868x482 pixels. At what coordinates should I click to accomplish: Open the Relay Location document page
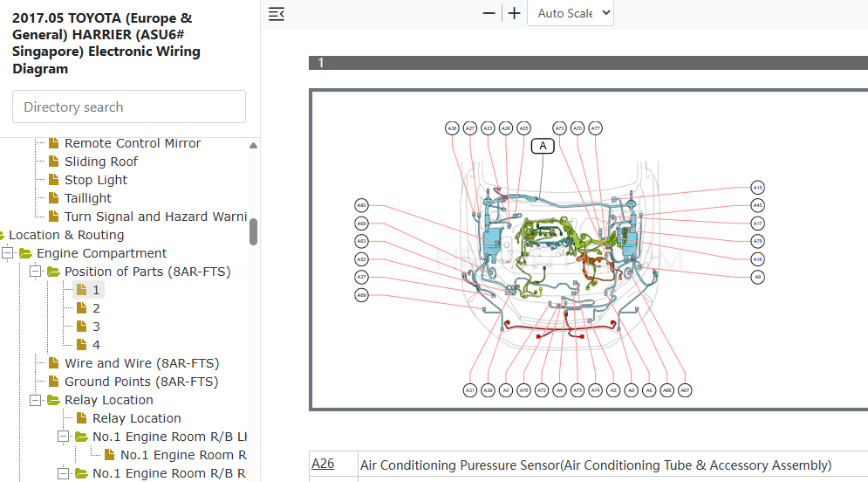(x=137, y=418)
